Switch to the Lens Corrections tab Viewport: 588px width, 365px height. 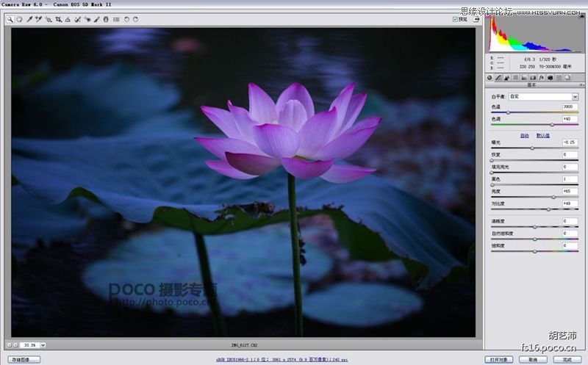(533, 77)
